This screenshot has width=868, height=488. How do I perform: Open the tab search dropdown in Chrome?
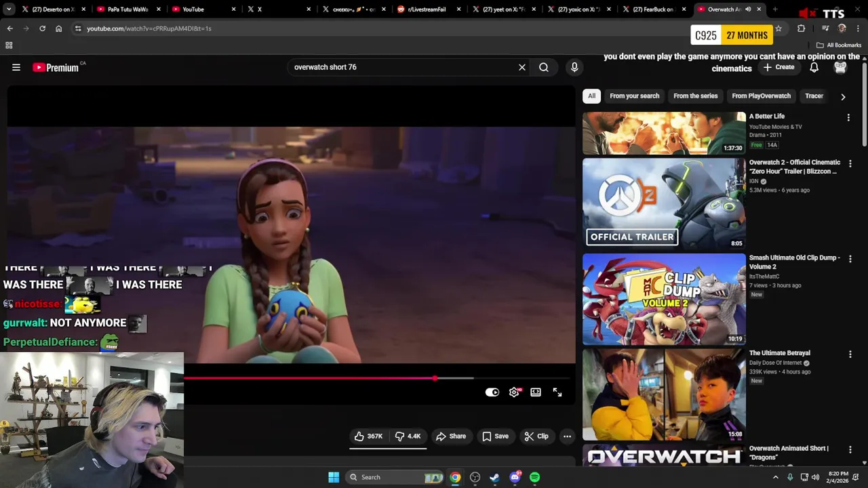pyautogui.click(x=9, y=9)
